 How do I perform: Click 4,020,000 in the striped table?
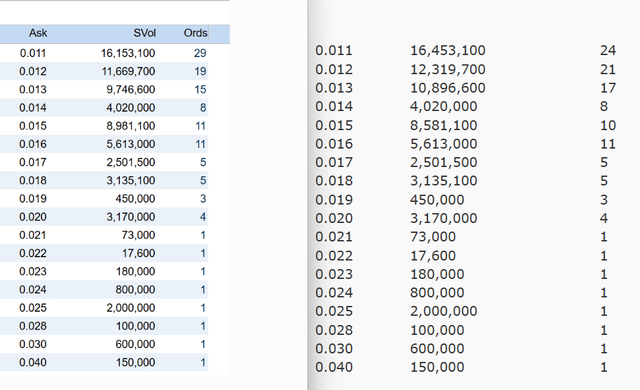point(131,108)
